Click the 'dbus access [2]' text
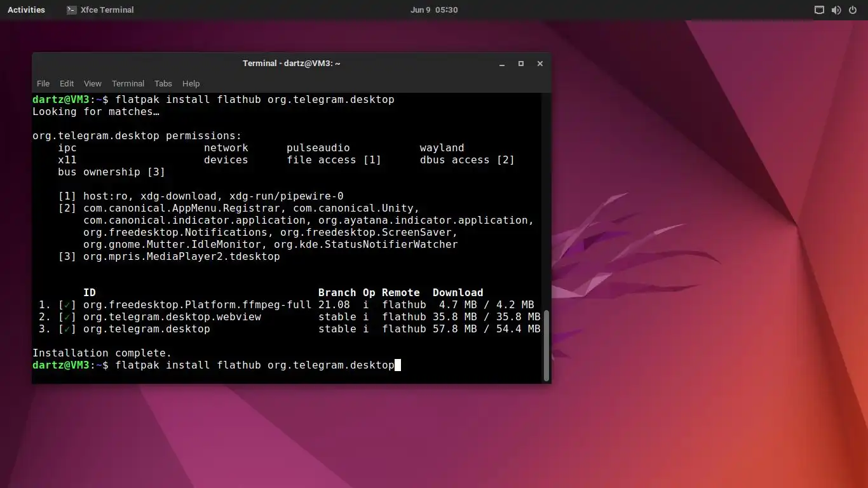868x488 pixels. (468, 160)
